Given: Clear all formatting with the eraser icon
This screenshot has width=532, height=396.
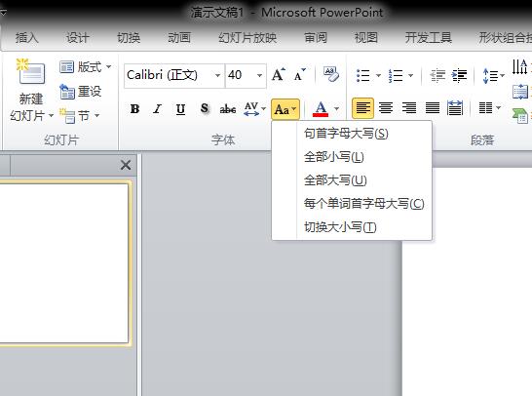Looking at the screenshot, I should (x=331, y=74).
